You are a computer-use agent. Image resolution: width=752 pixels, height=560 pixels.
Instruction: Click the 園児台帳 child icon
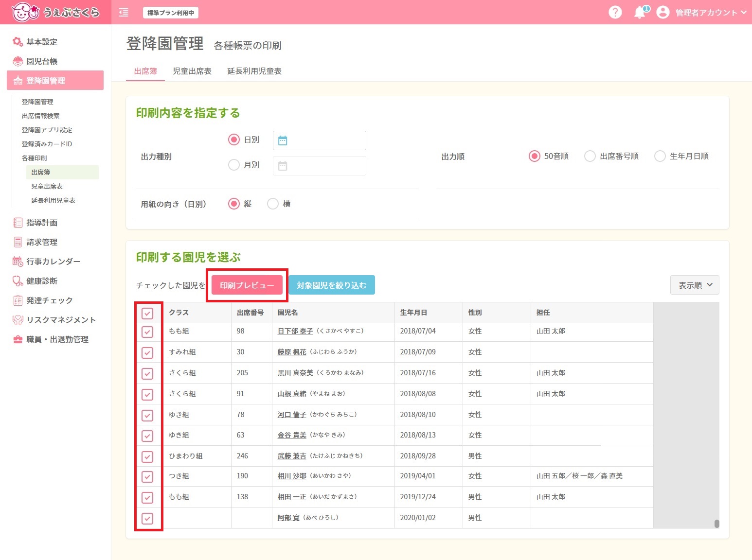click(x=18, y=61)
